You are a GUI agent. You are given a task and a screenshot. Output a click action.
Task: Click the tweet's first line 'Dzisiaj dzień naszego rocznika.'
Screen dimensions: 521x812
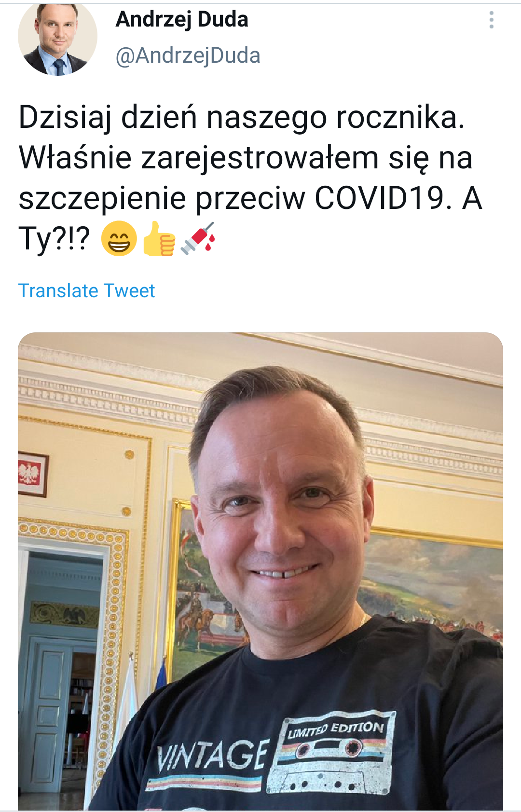(x=242, y=117)
